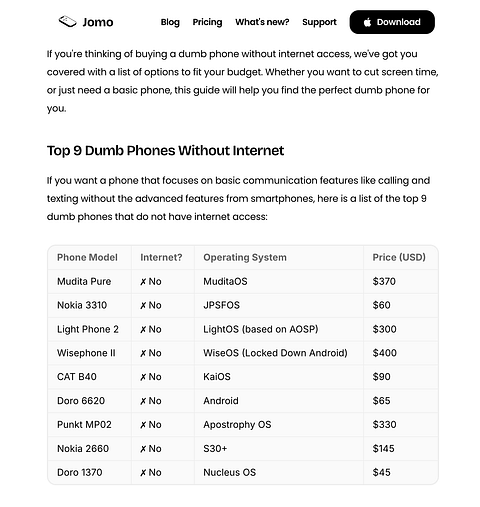Open the Blog page
Viewport: 480px width, 507px height.
[170, 22]
